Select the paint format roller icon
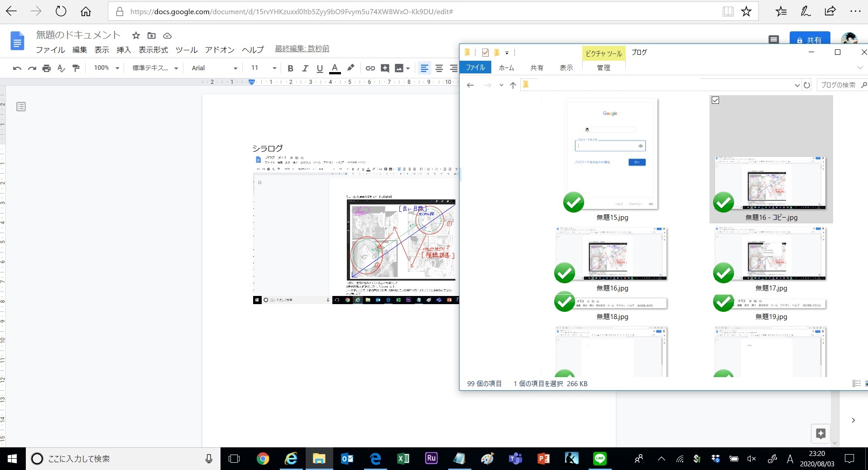 coord(76,68)
